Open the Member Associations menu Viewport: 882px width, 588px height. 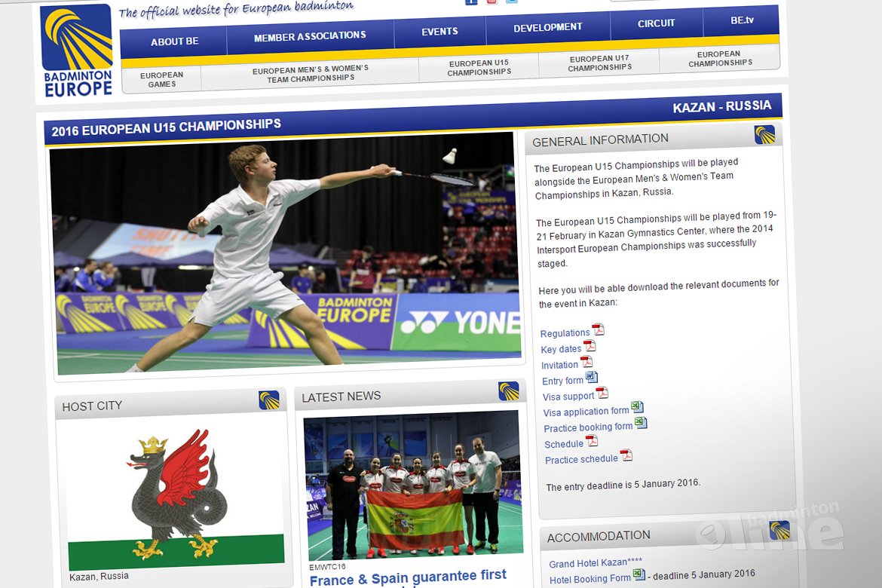310,37
